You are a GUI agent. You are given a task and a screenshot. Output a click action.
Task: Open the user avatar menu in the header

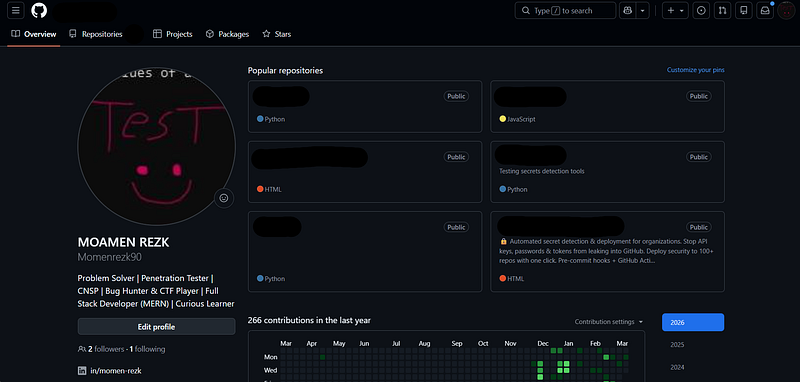pos(786,10)
